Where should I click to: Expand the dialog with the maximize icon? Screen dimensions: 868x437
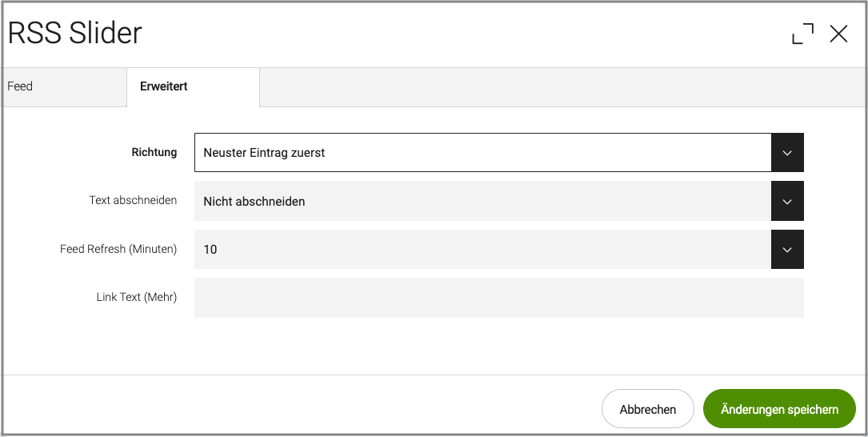click(802, 34)
